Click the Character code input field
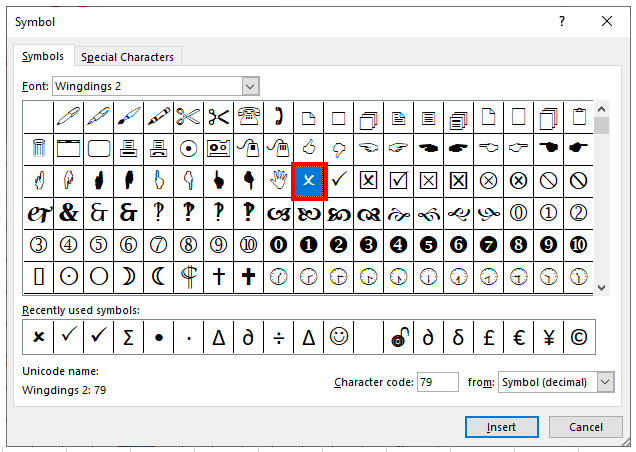 (x=437, y=382)
